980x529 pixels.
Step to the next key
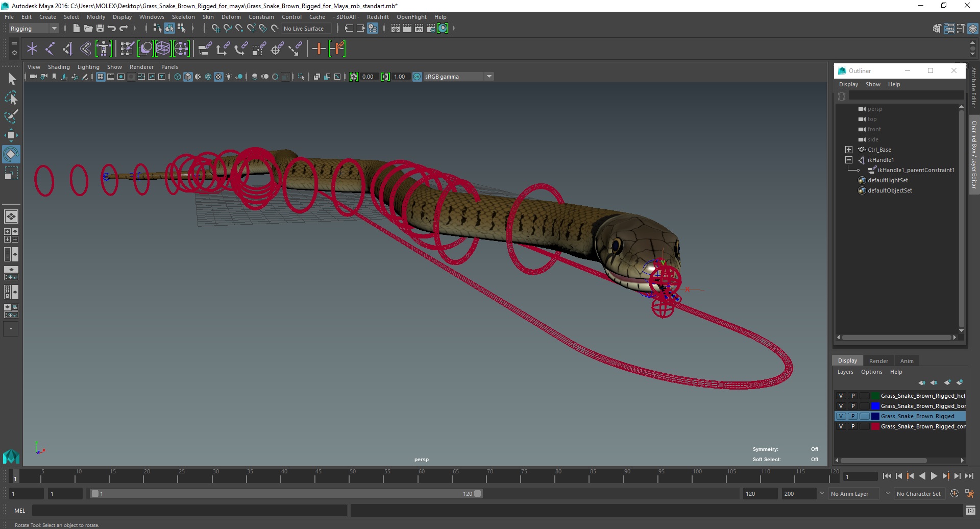(945, 476)
